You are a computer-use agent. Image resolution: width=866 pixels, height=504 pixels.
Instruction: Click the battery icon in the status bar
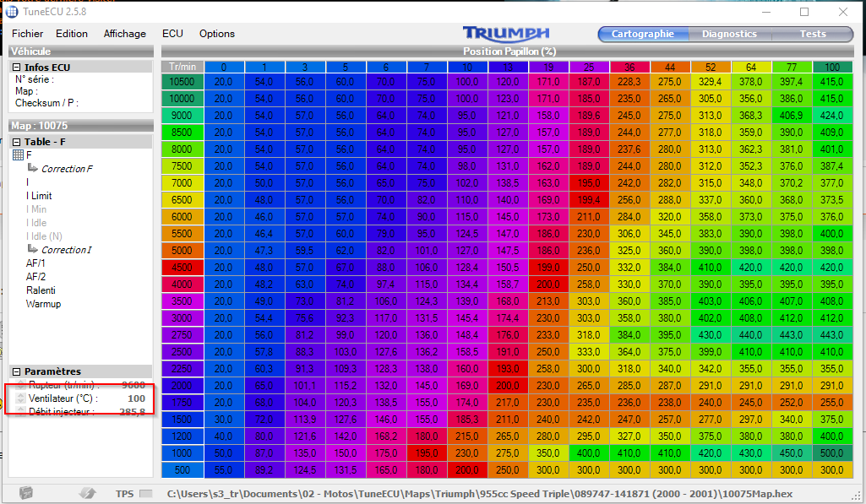point(25,493)
